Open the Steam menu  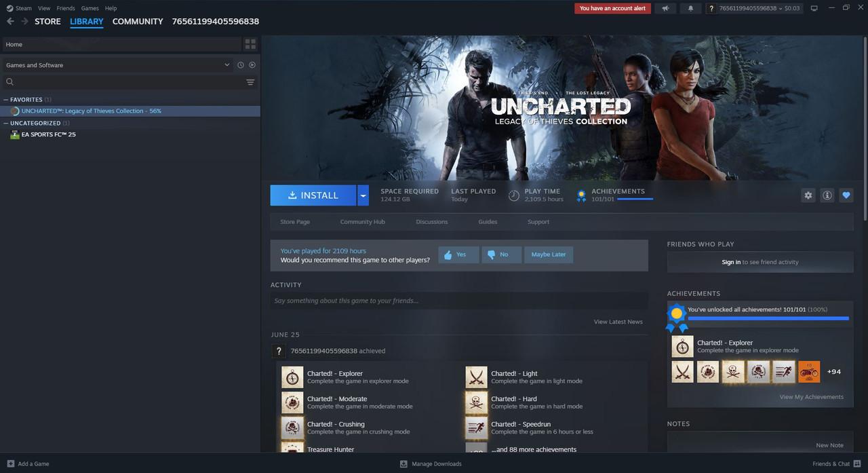tap(23, 8)
